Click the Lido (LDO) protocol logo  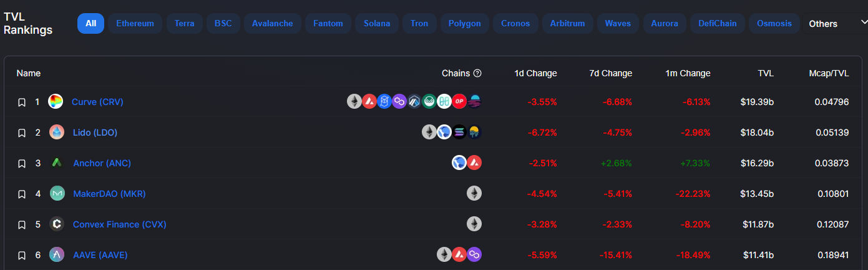(x=57, y=132)
